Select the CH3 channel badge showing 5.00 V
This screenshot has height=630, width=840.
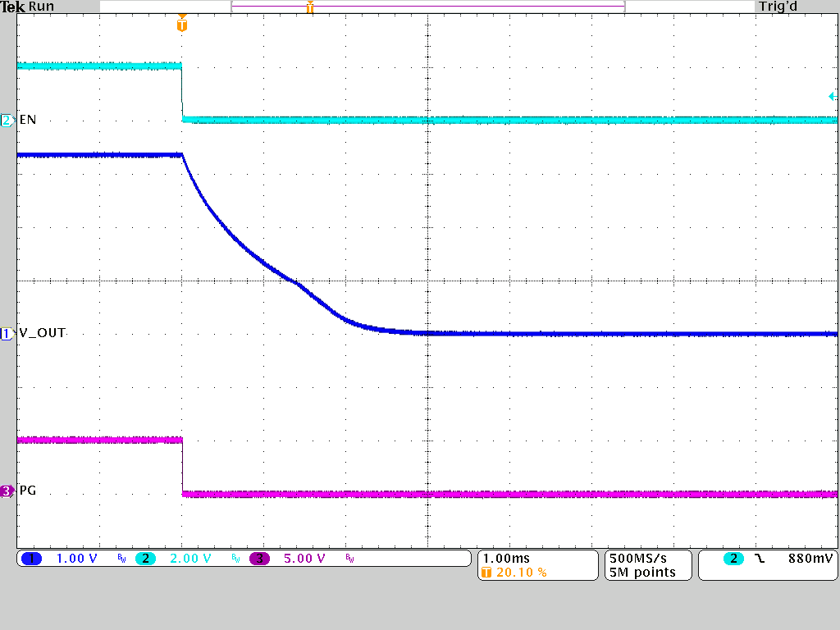point(258,558)
